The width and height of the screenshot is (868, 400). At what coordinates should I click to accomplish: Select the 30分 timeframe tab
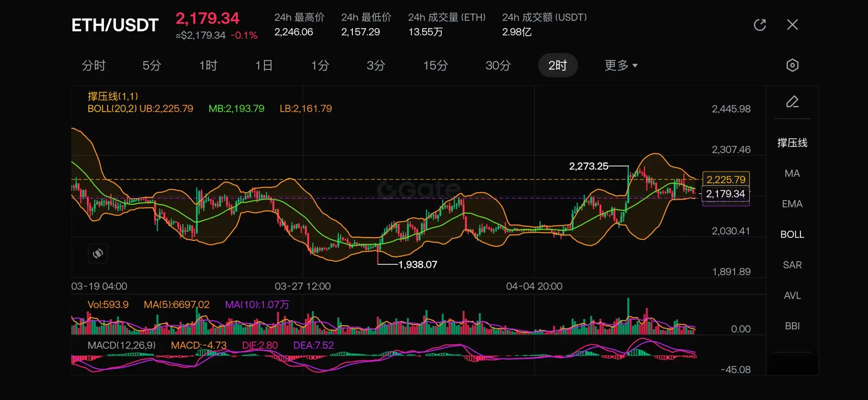(x=498, y=65)
